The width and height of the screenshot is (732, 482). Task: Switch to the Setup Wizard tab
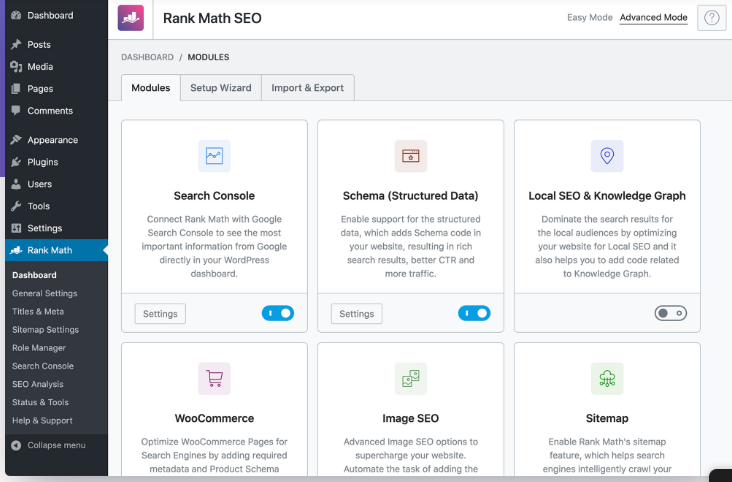221,88
